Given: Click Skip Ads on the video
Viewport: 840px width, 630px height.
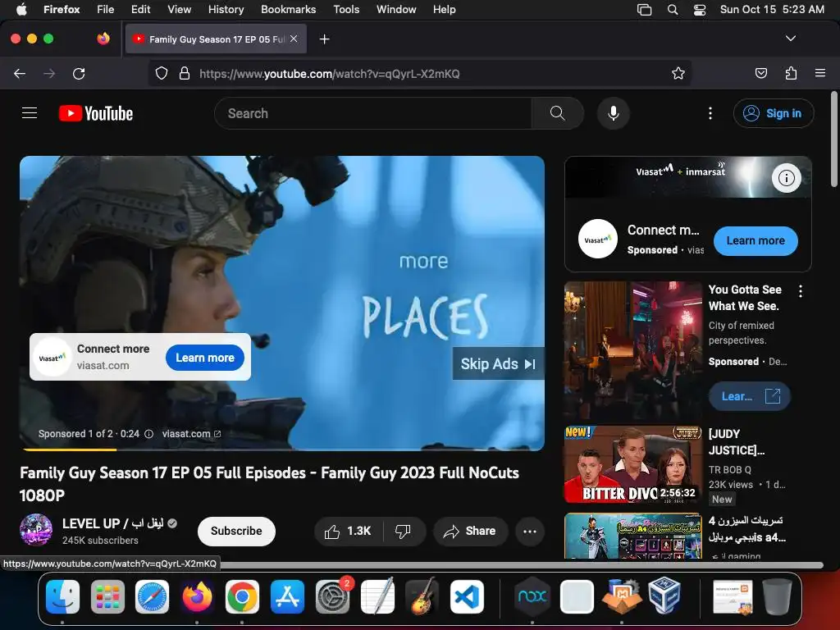Looking at the screenshot, I should click(x=498, y=363).
